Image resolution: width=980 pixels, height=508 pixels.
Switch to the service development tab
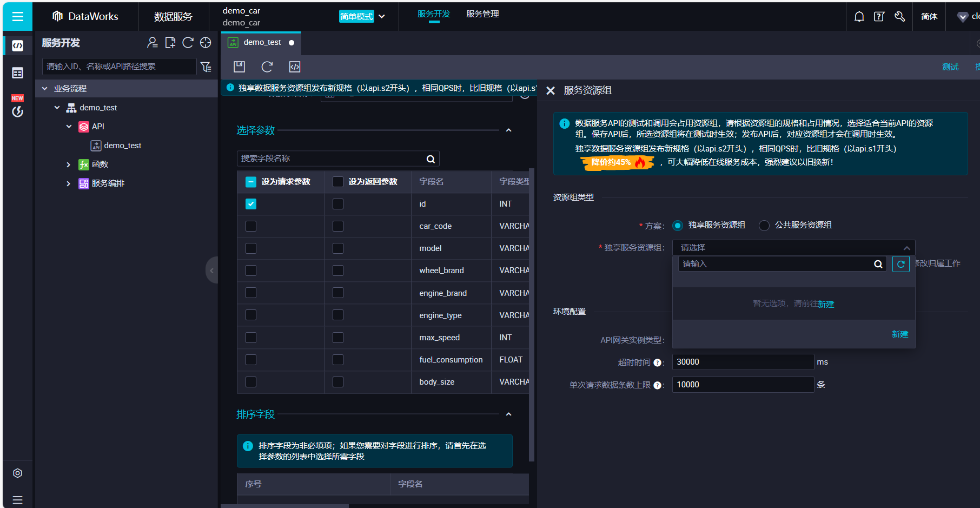[x=434, y=14]
